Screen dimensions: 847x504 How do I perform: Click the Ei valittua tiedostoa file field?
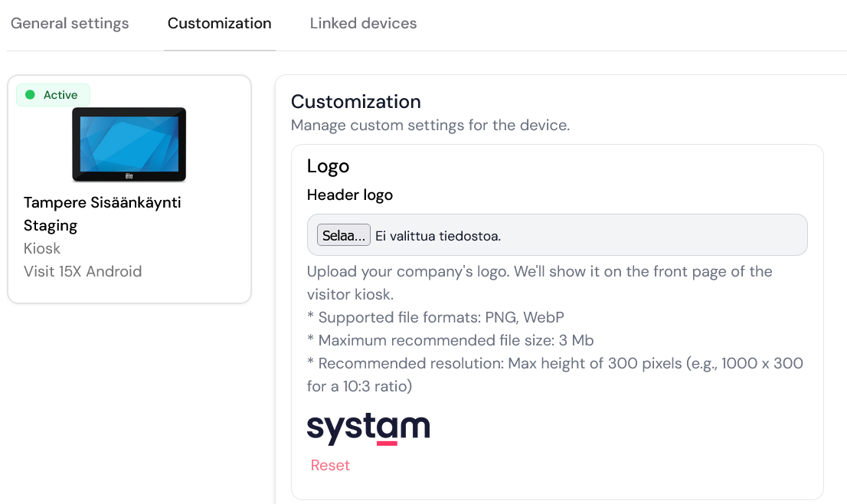438,236
